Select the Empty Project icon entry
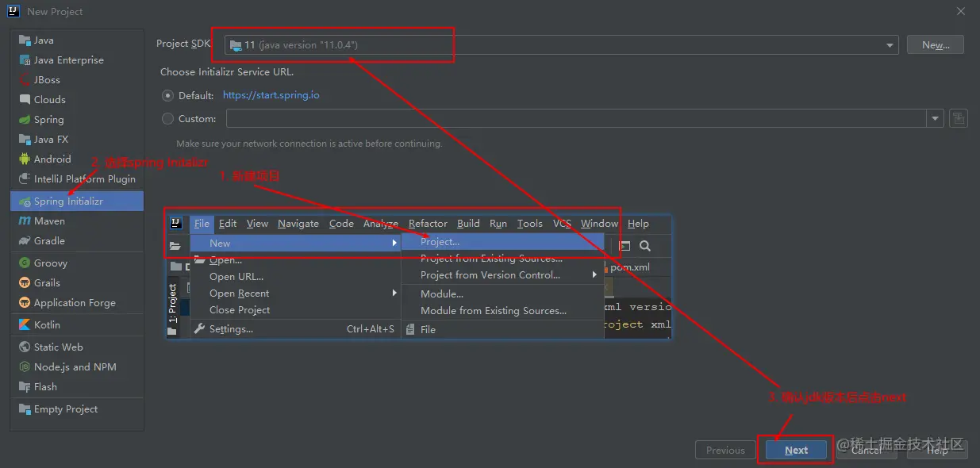This screenshot has width=980, height=468. pos(25,409)
